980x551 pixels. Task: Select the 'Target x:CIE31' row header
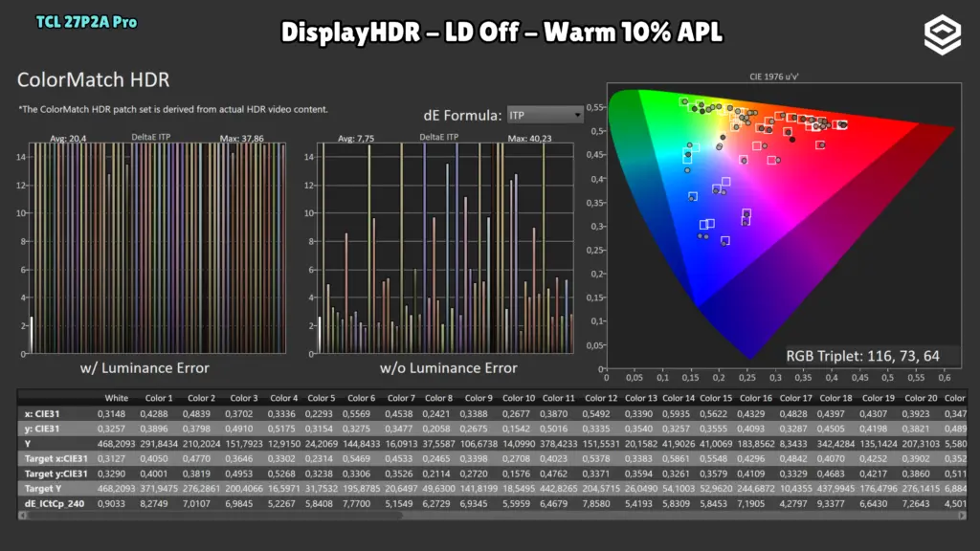(56, 458)
